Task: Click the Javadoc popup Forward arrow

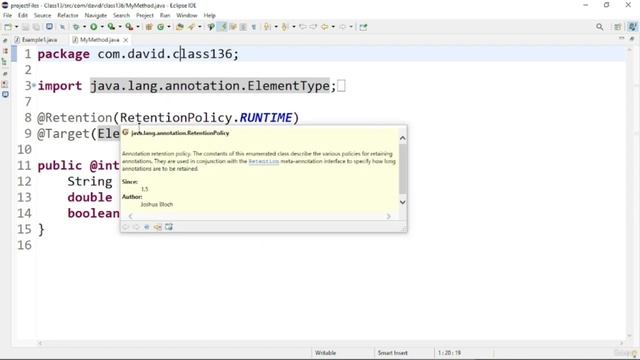Action: pyautogui.click(x=136, y=227)
